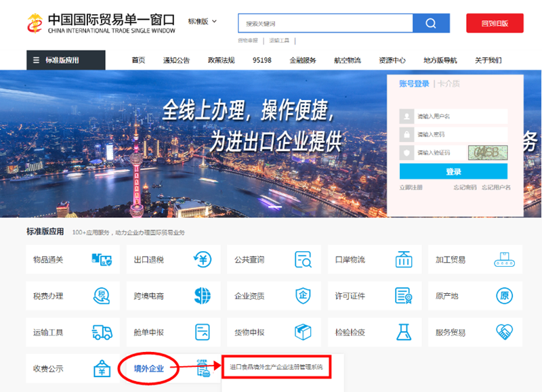
Task: Click the search magnifier icon
Action: pos(430,23)
